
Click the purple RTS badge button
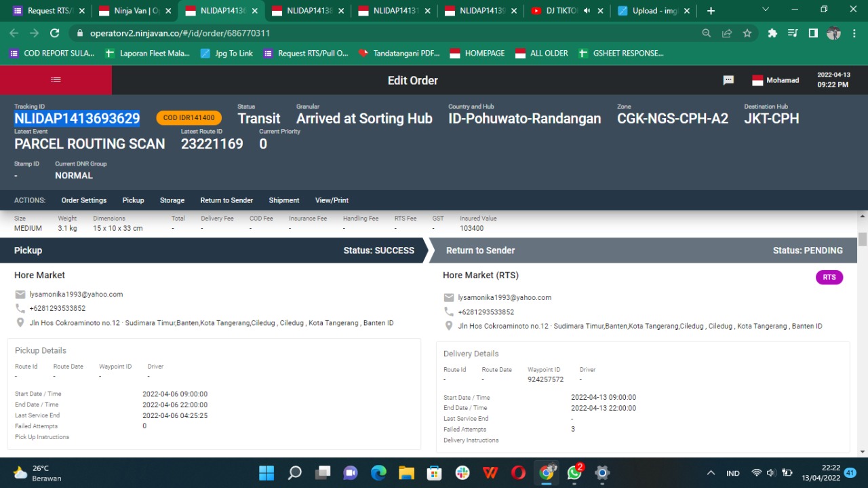(x=829, y=277)
